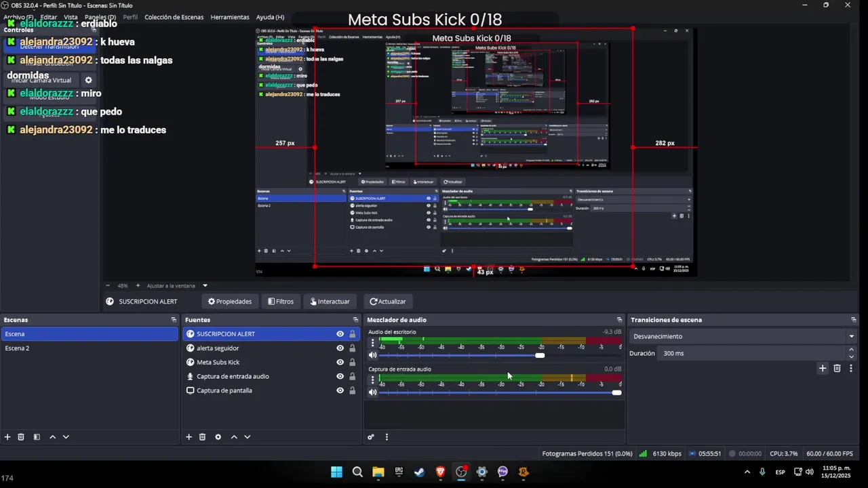Screen dimensions: 868x488
Task: Hide the SUSCRIPCION ALERT source
Action: pos(340,334)
